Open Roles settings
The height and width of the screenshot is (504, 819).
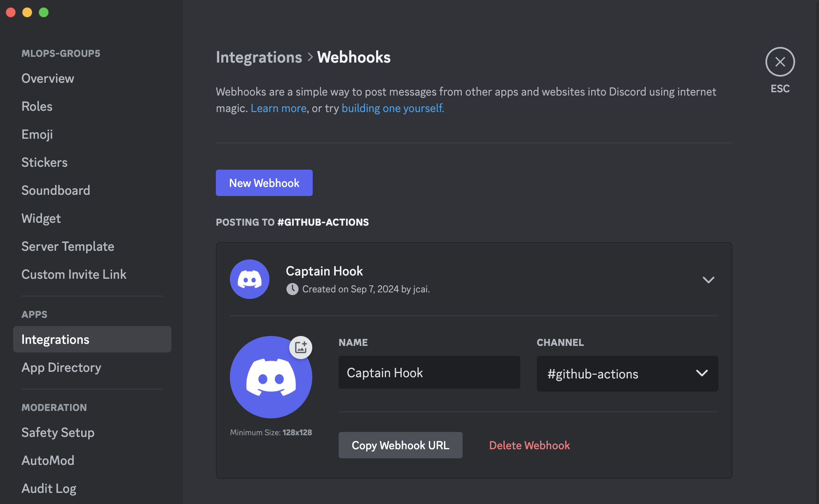tap(37, 106)
